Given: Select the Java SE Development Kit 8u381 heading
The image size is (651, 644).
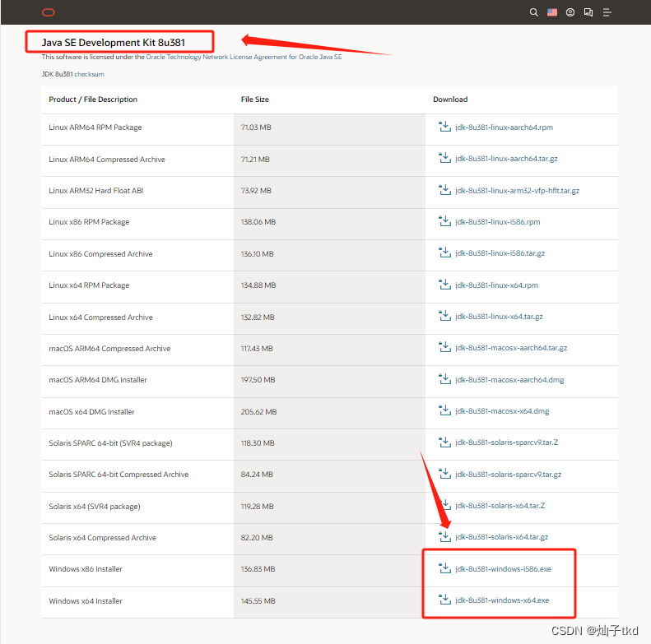Looking at the screenshot, I should (114, 42).
